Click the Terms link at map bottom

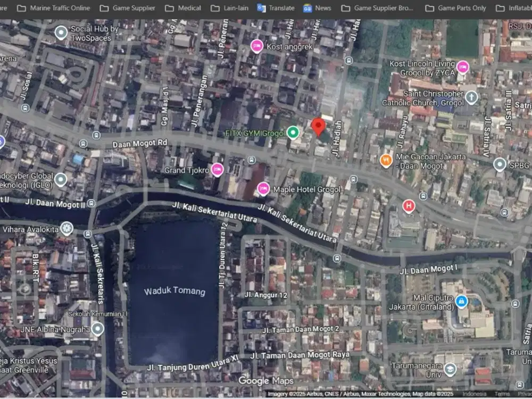(x=502, y=394)
